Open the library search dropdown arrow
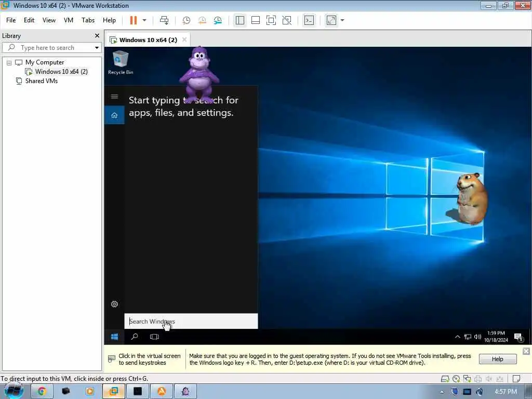Image resolution: width=532 pixels, height=399 pixels. click(97, 48)
